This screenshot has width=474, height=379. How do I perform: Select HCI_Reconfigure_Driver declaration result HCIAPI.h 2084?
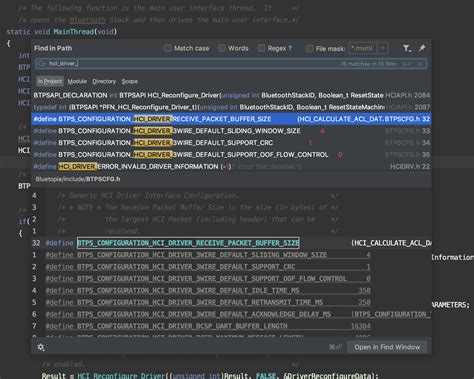coord(231,95)
